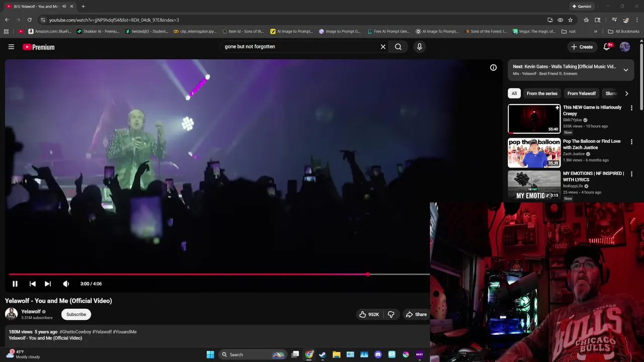Seek on the red video progress bar

(219, 275)
